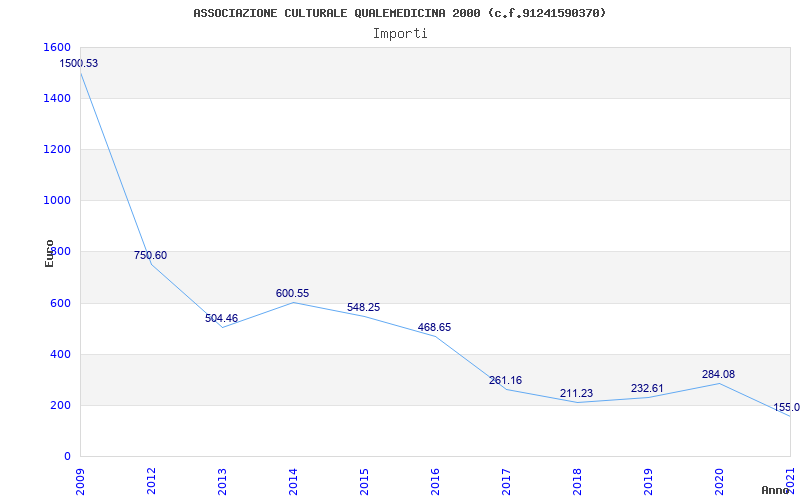Screen dimensions: 800x500
Task: Select the 504.46 data label
Action: [x=221, y=318]
